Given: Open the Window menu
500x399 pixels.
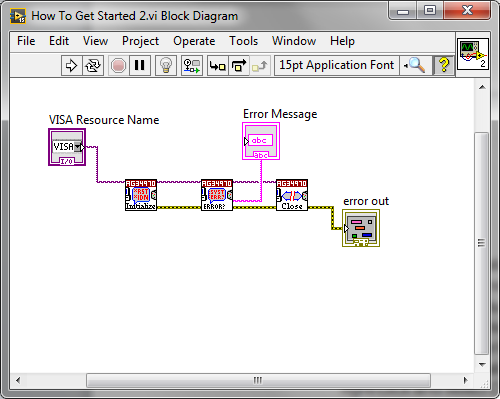Looking at the screenshot, I should (x=294, y=41).
